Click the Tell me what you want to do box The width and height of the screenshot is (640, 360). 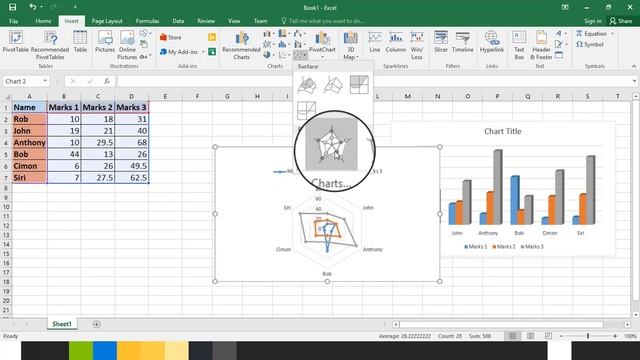tap(322, 21)
